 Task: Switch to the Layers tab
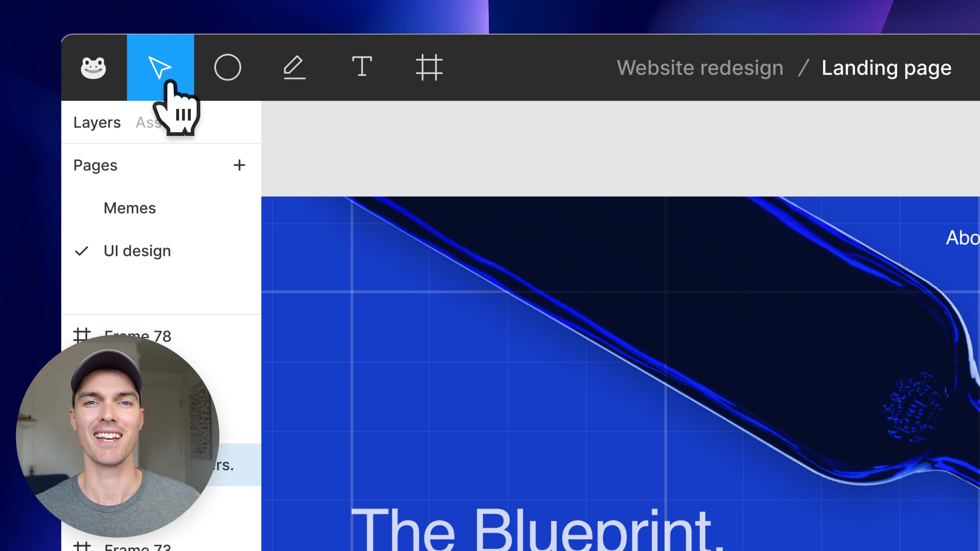click(x=97, y=122)
